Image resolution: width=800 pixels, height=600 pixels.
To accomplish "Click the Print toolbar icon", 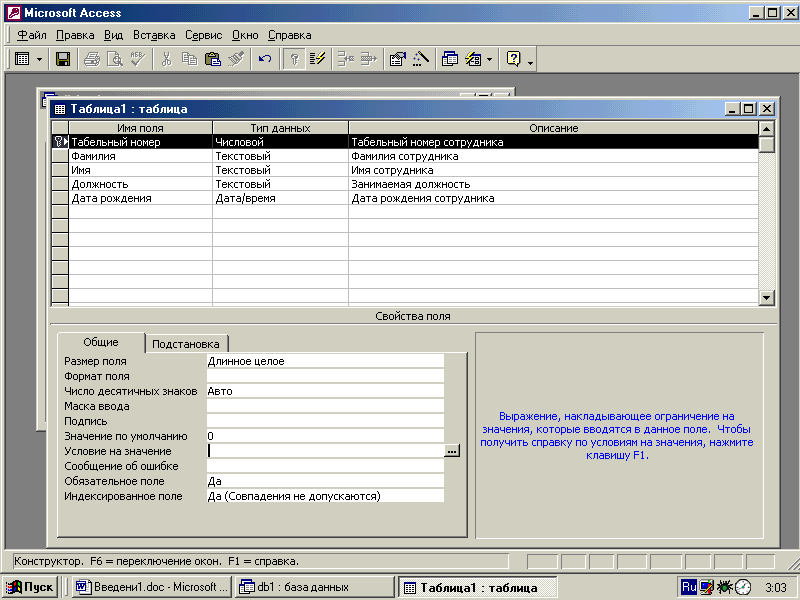I will click(92, 59).
